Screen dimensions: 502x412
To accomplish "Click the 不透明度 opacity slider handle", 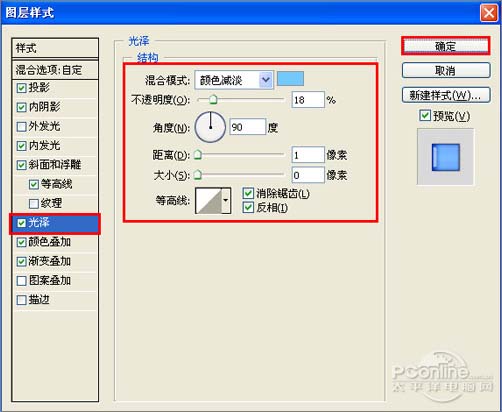I will click(213, 99).
